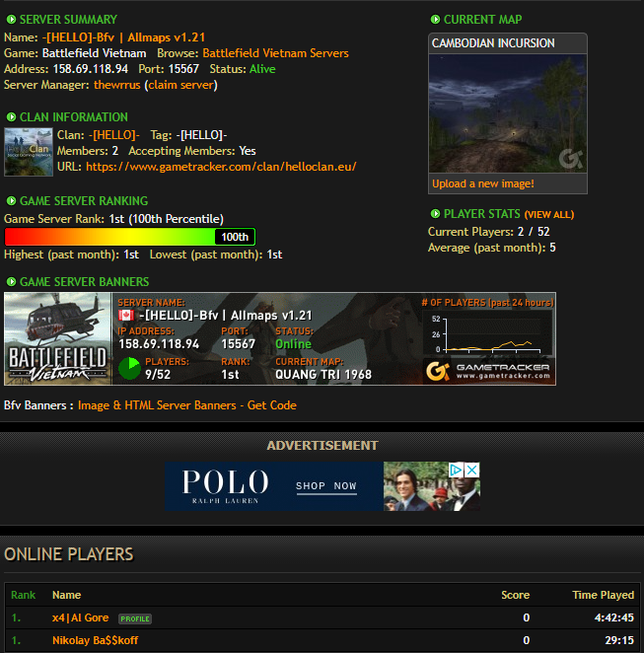Screen dimensions: 644x653
Task: Click SHOP NOW in the Polo ad
Action: tap(326, 486)
